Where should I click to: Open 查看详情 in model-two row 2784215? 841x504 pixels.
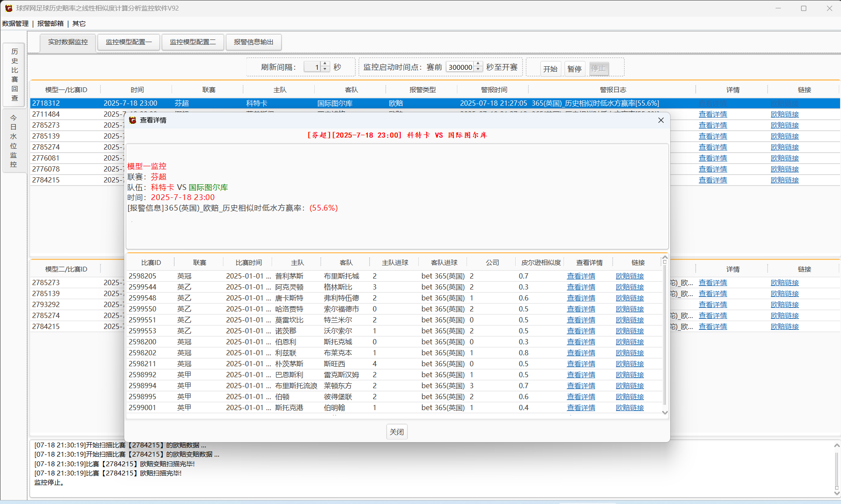(x=713, y=327)
